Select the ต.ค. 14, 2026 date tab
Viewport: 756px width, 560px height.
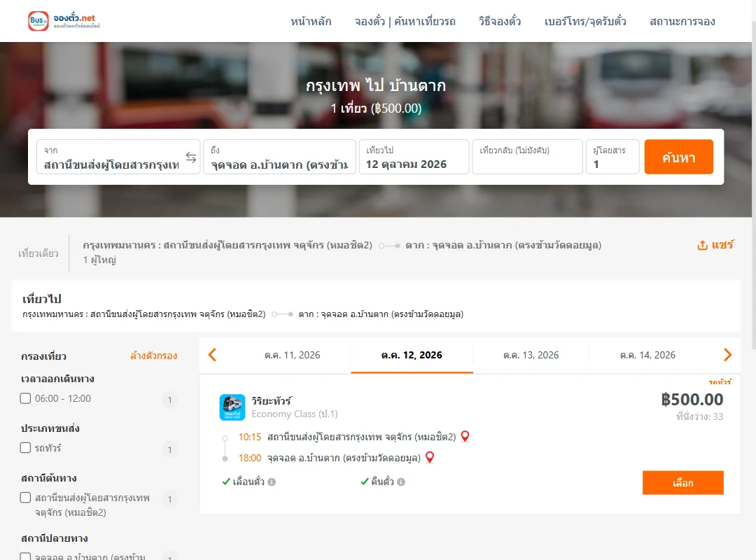[647, 356]
